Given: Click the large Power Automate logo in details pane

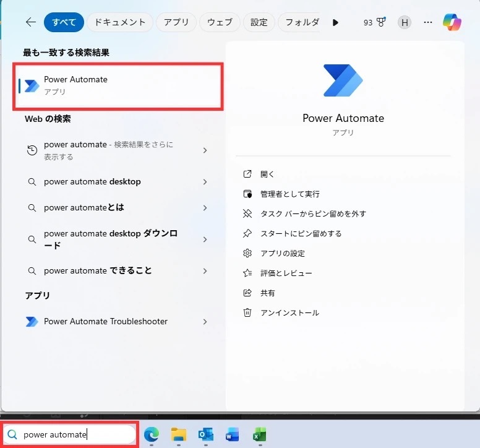Looking at the screenshot, I should [343, 80].
